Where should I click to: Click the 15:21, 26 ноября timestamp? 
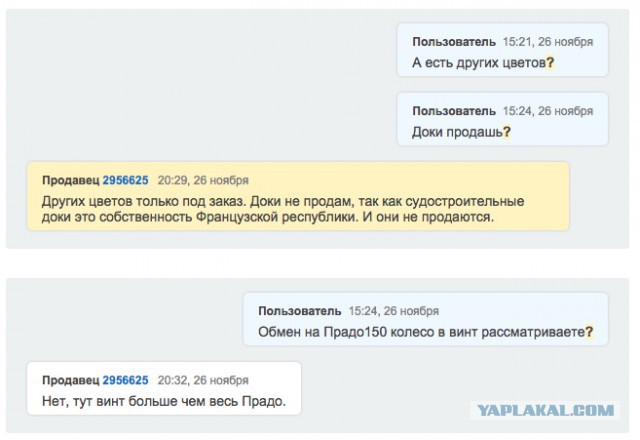point(548,41)
